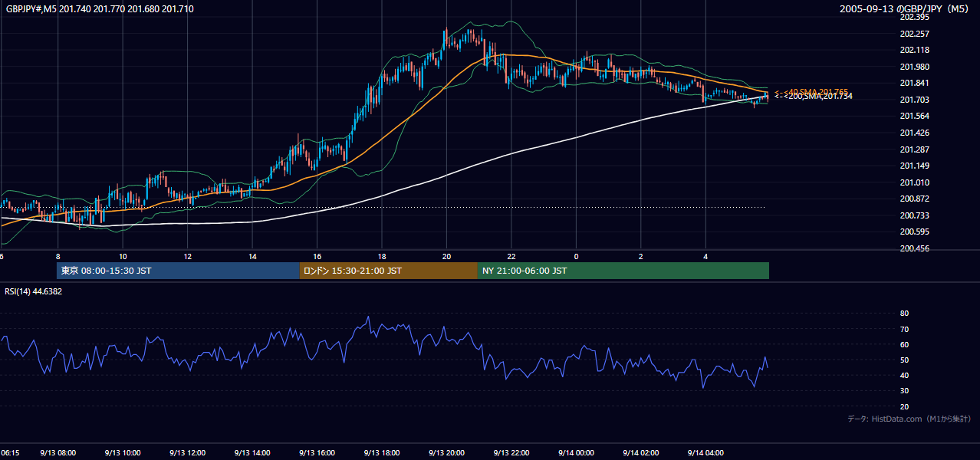Click the Tokyo 08:00-15:30 JST session bar
980x460 pixels.
tap(178, 271)
